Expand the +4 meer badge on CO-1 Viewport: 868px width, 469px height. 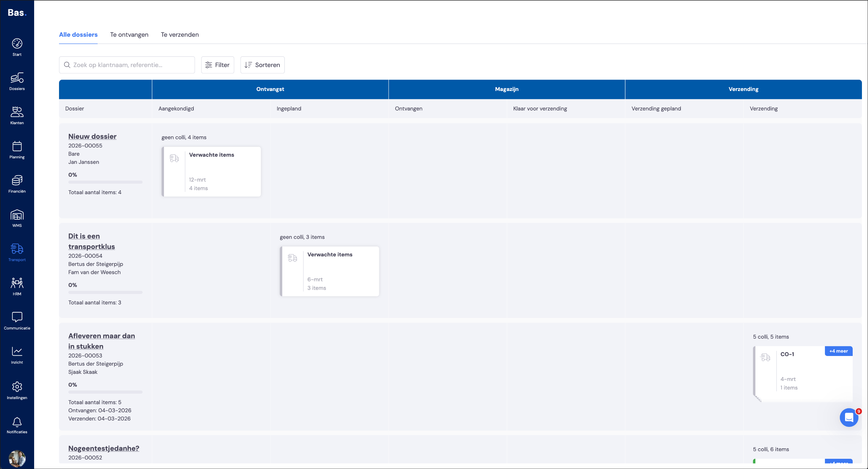tap(839, 351)
